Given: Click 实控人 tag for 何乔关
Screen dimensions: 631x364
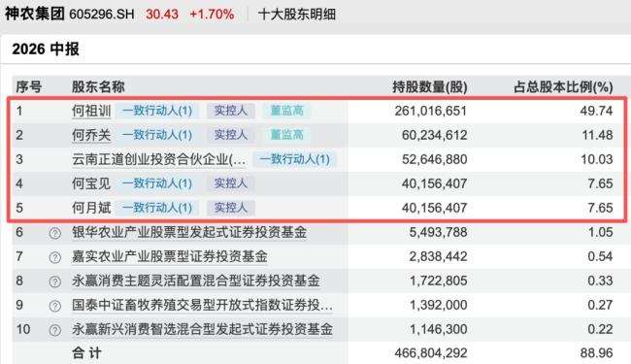Looking at the screenshot, I should pos(231,135).
